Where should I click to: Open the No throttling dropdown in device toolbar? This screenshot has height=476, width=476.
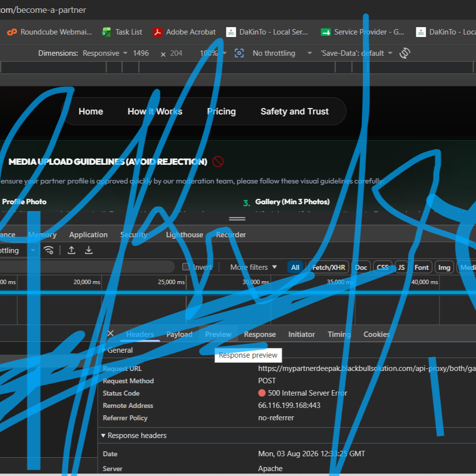click(x=282, y=53)
